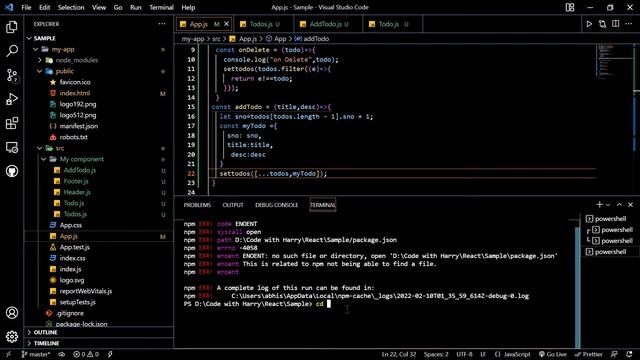640x360 pixels.
Task: Open terminal launch profile dropdown arrow
Action: pos(608,204)
